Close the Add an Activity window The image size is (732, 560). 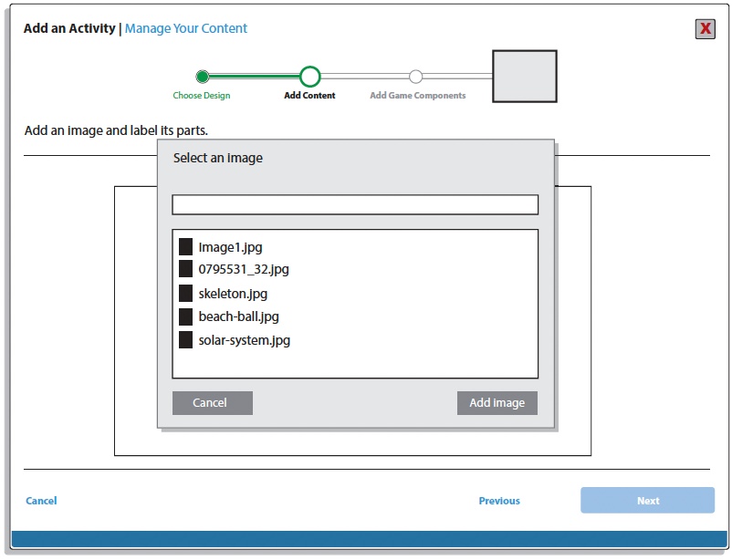[x=705, y=28]
